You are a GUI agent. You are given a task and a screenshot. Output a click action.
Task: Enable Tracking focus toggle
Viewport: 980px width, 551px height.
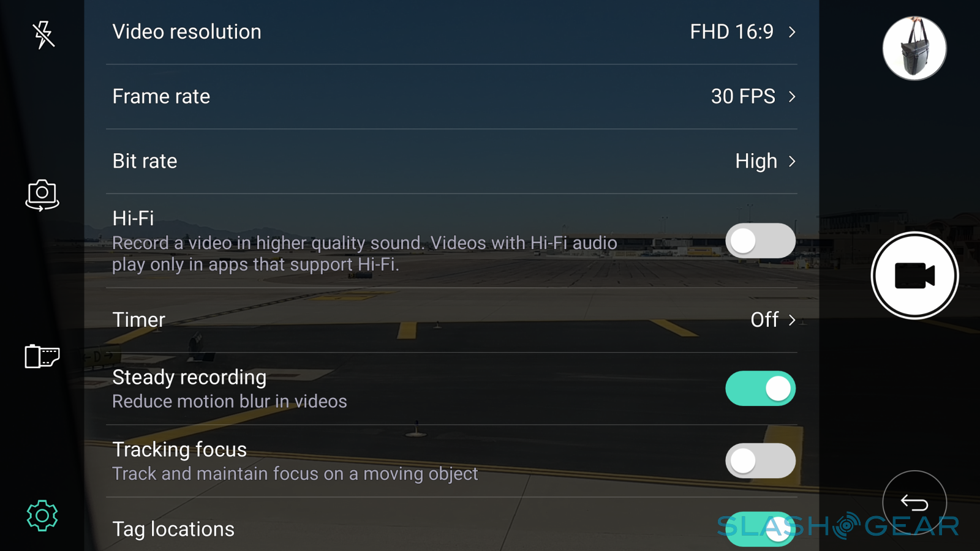pos(760,461)
